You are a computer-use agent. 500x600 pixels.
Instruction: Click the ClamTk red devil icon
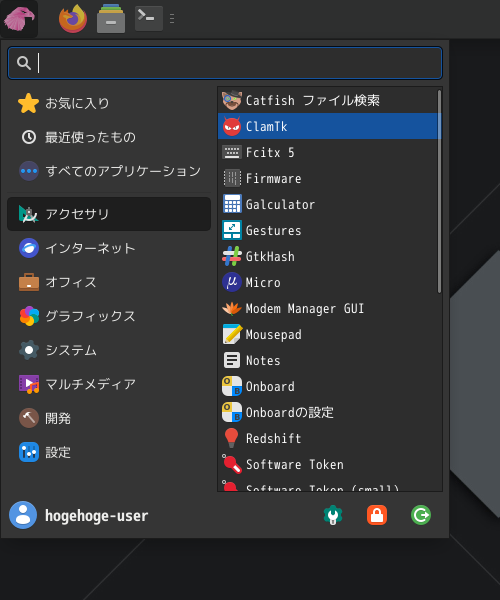pos(232,126)
